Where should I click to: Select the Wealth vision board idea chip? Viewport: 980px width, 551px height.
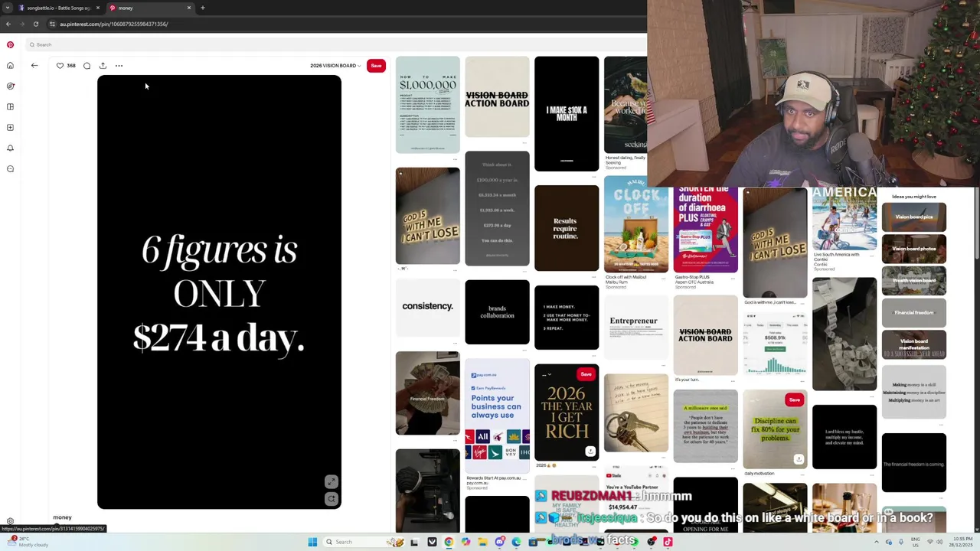coord(914,280)
